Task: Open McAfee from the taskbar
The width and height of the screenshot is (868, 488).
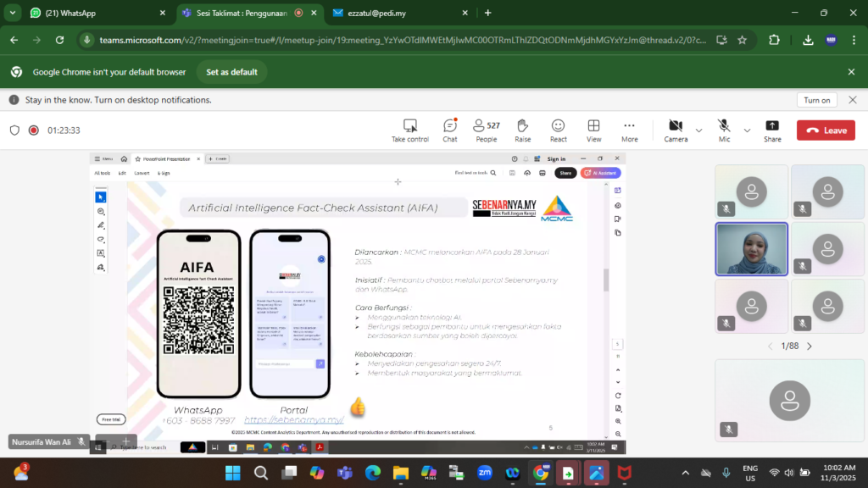Action: pyautogui.click(x=625, y=473)
